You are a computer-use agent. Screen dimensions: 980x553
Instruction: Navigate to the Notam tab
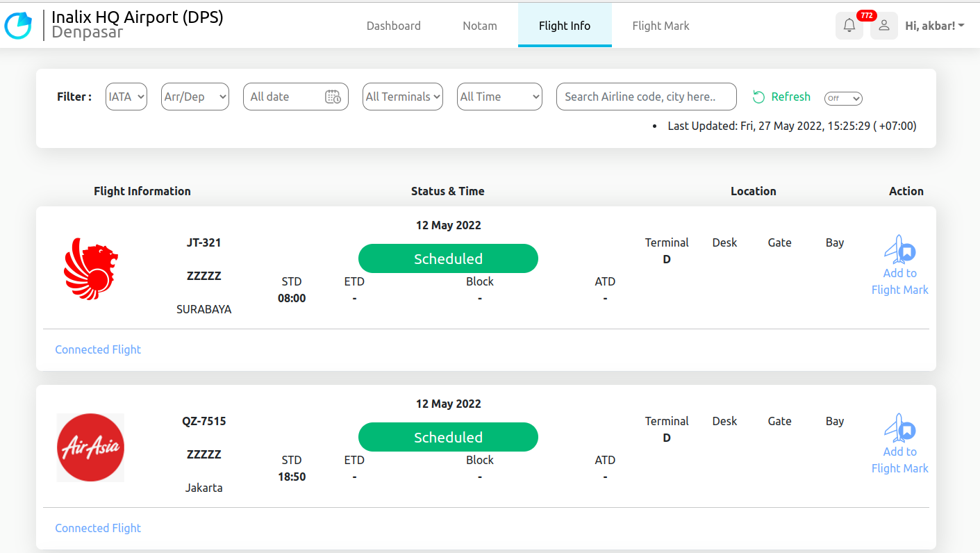[x=479, y=25]
